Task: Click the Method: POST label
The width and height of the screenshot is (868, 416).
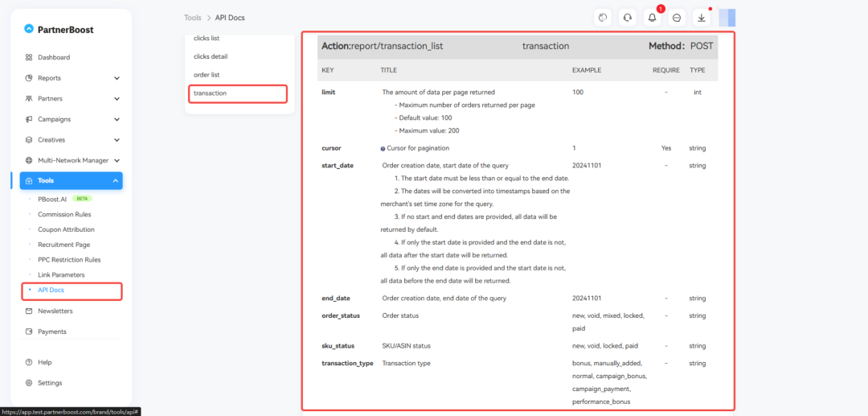Action: 681,46
